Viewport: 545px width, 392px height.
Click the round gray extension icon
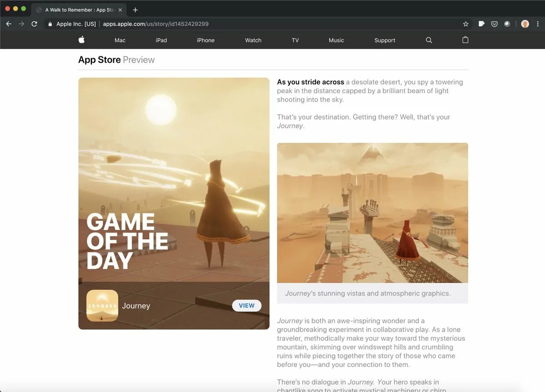507,24
